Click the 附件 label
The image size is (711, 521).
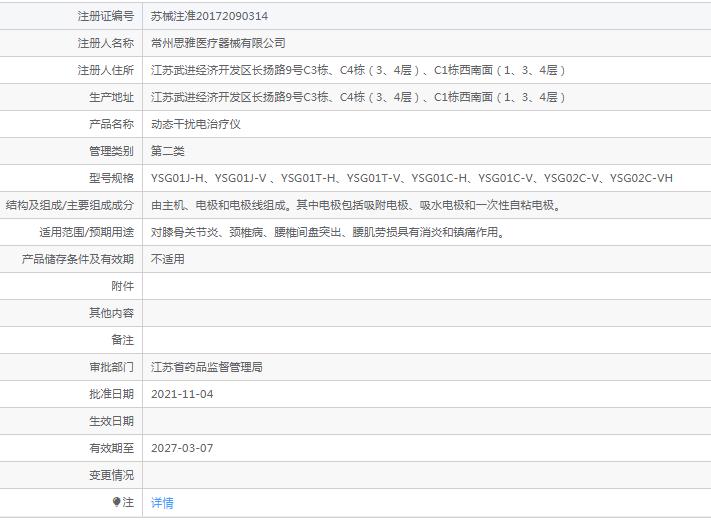[x=122, y=286]
